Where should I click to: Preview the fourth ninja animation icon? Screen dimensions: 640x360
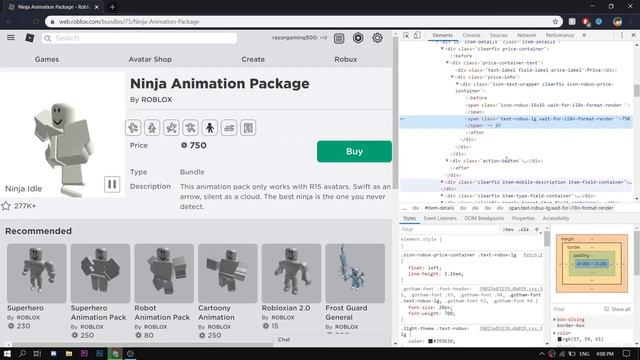191,128
